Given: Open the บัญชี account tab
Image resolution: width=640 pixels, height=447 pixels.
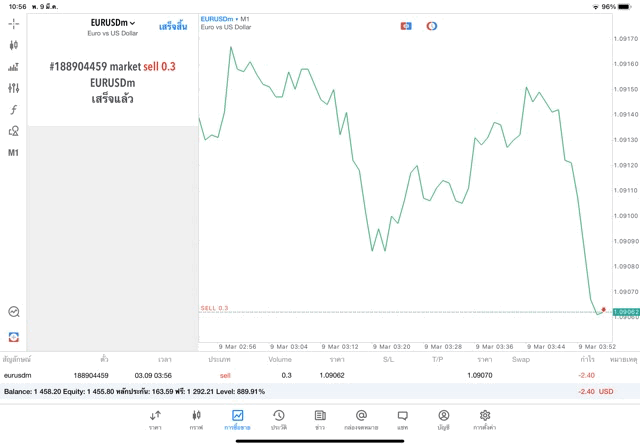Looking at the screenshot, I should tap(444, 420).
